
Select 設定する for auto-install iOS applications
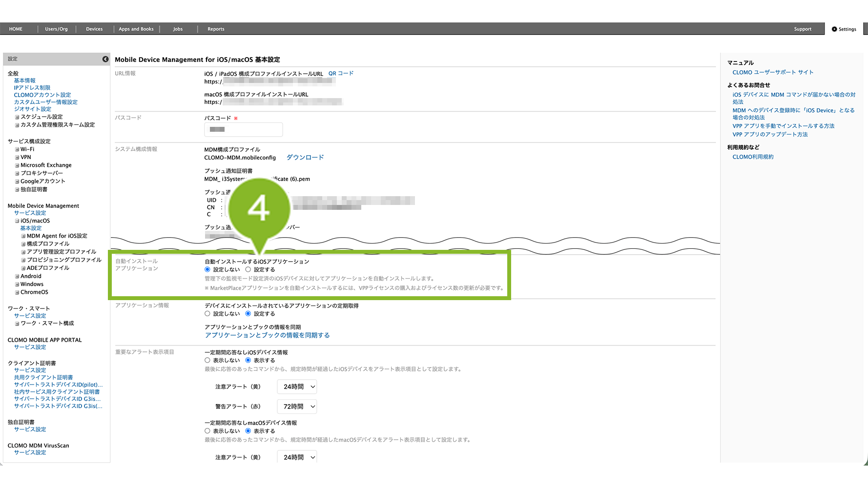click(x=248, y=269)
